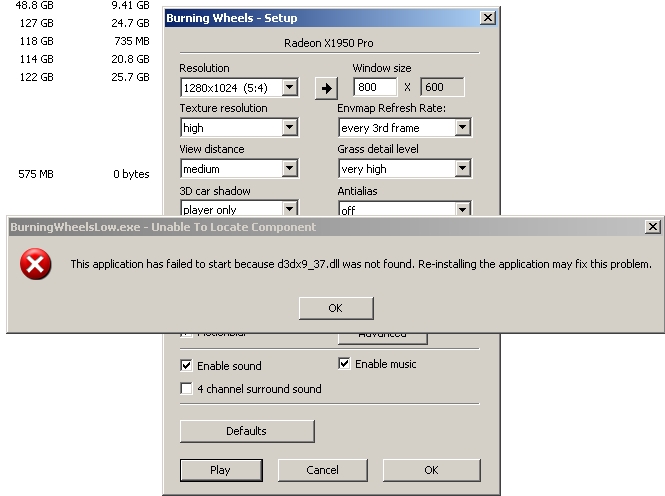
Task: Expand the View distance dropdown
Action: point(289,169)
